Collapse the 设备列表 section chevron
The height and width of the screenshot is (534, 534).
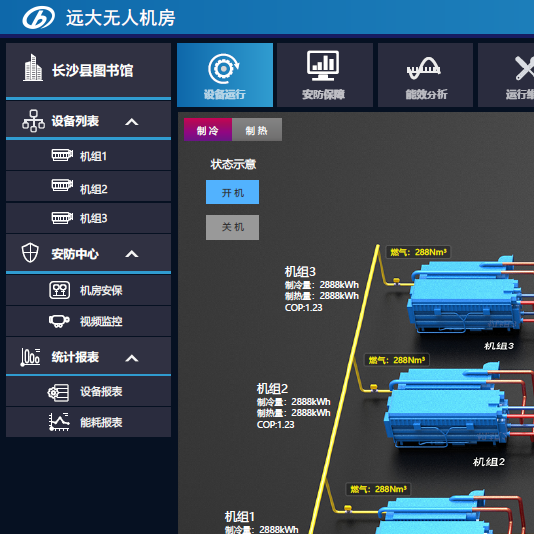pos(132,122)
